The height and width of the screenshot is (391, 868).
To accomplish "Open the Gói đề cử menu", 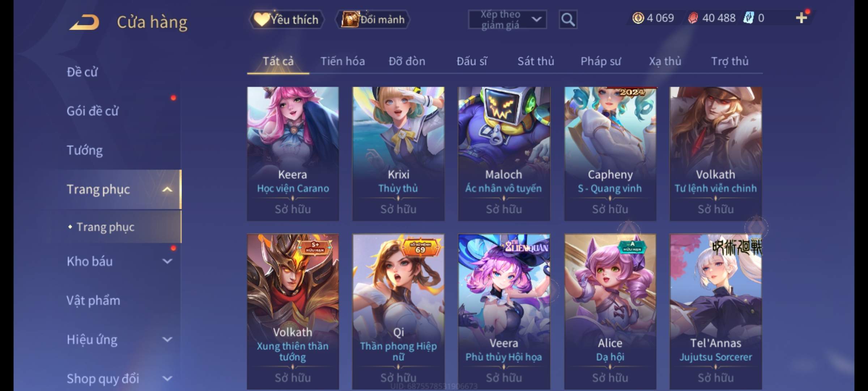I will pyautogui.click(x=93, y=111).
